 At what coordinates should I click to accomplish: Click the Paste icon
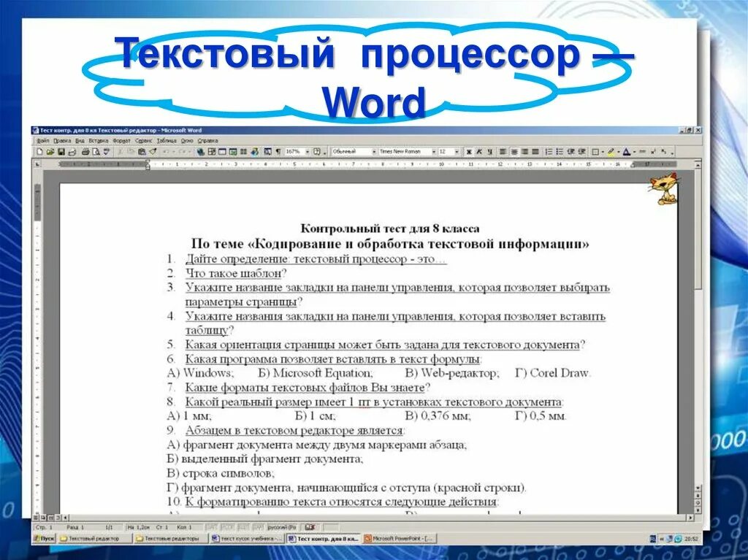(142, 152)
